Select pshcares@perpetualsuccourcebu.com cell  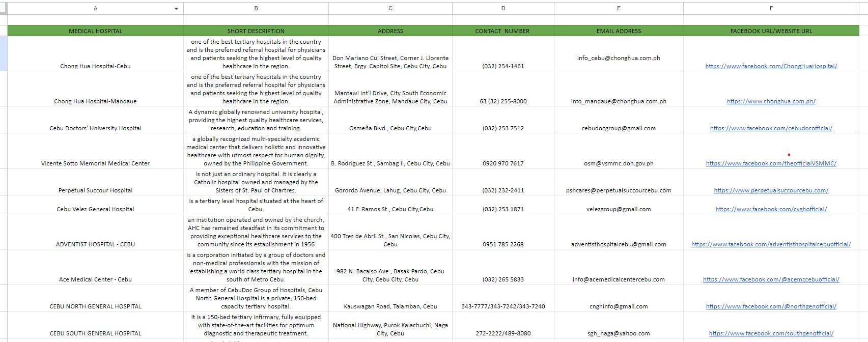[619, 182]
